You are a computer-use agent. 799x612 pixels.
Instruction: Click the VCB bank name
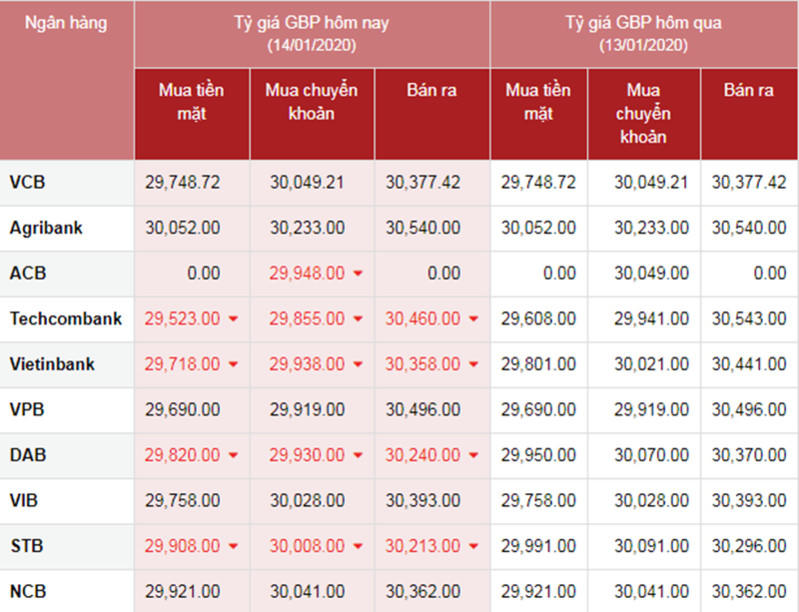click(27, 182)
